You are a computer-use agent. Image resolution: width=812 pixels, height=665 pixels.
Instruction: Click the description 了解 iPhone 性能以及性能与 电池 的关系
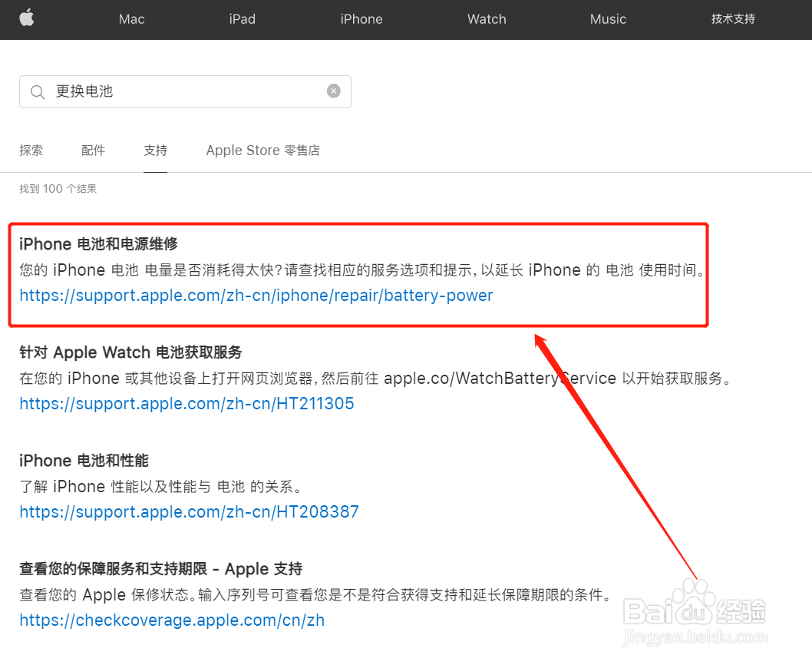pos(161,487)
